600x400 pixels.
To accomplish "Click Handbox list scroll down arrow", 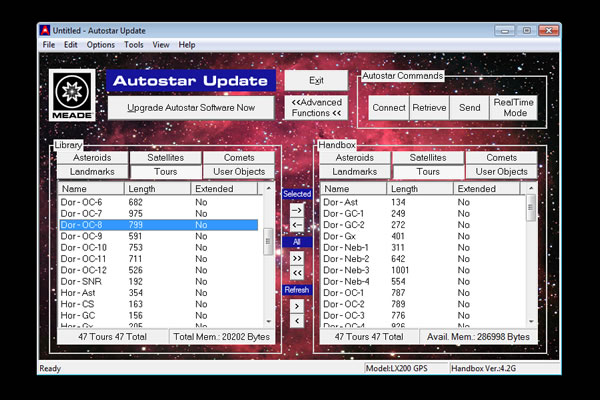I will [531, 322].
